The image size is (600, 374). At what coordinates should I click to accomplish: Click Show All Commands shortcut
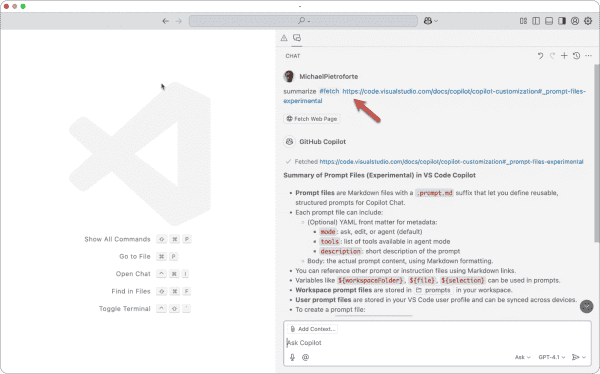click(x=117, y=239)
